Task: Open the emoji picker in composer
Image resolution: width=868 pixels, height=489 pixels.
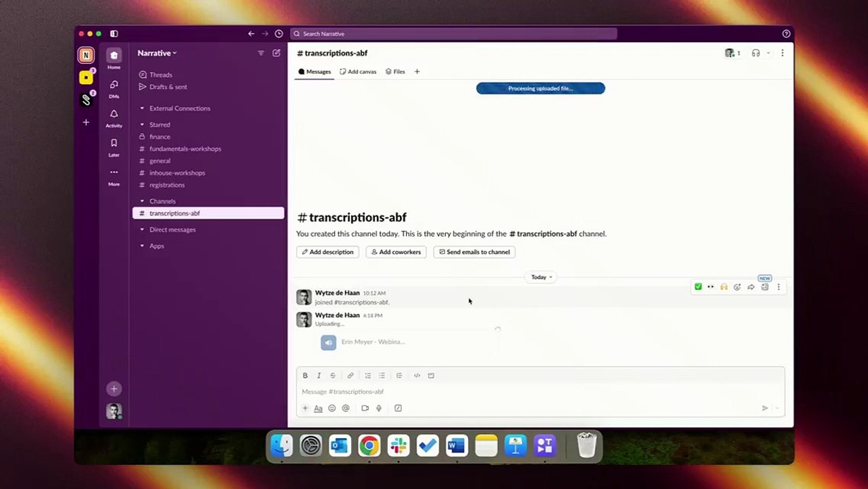Action: click(332, 408)
